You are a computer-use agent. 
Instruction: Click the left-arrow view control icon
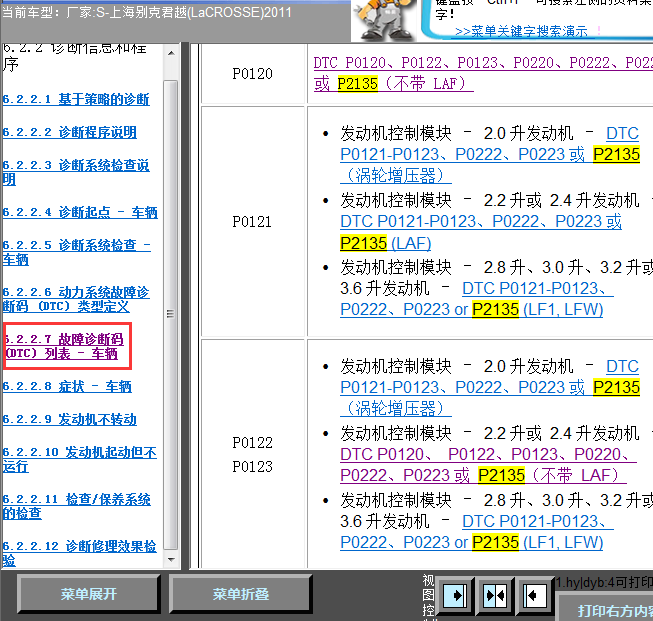click(535, 595)
